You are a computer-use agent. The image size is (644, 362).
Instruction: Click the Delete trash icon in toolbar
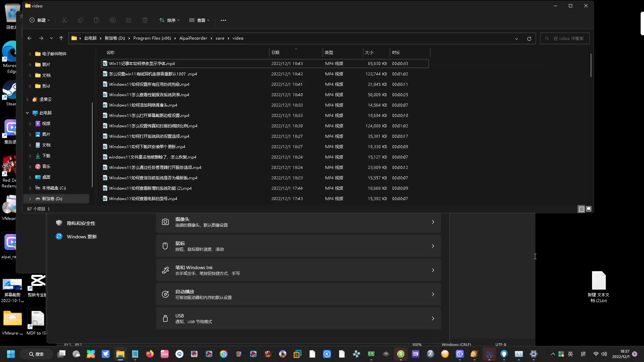tap(145, 20)
